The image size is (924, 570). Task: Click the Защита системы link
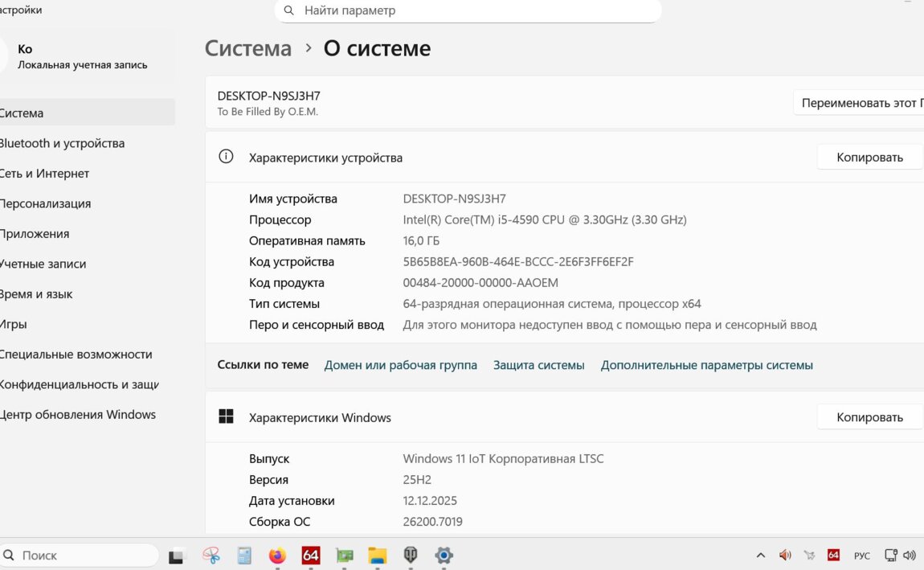coord(538,365)
